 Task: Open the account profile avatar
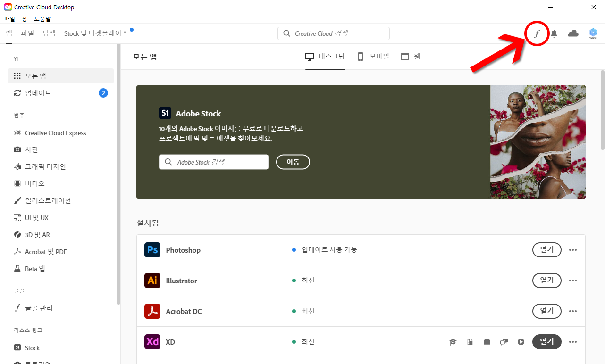tap(593, 33)
